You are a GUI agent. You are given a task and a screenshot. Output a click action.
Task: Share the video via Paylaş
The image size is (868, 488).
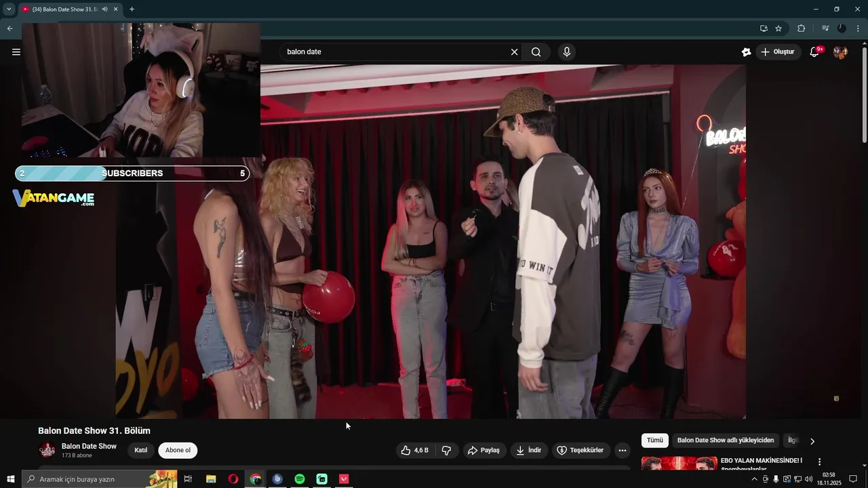click(x=484, y=450)
